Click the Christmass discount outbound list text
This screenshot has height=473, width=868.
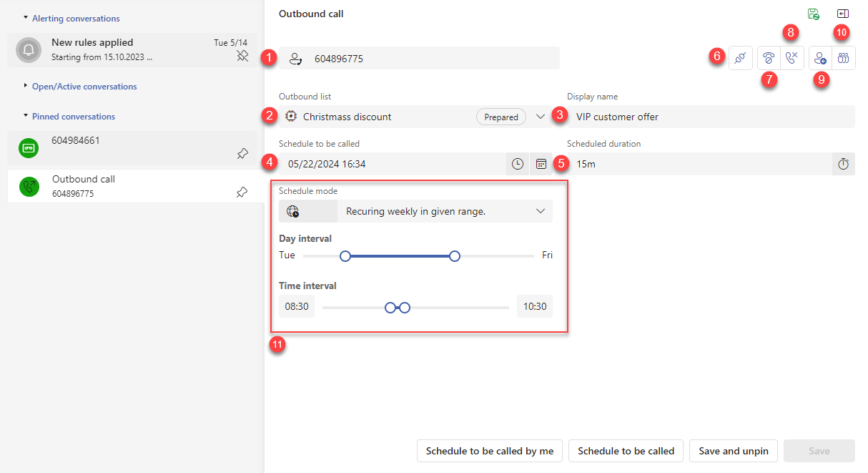[347, 117]
